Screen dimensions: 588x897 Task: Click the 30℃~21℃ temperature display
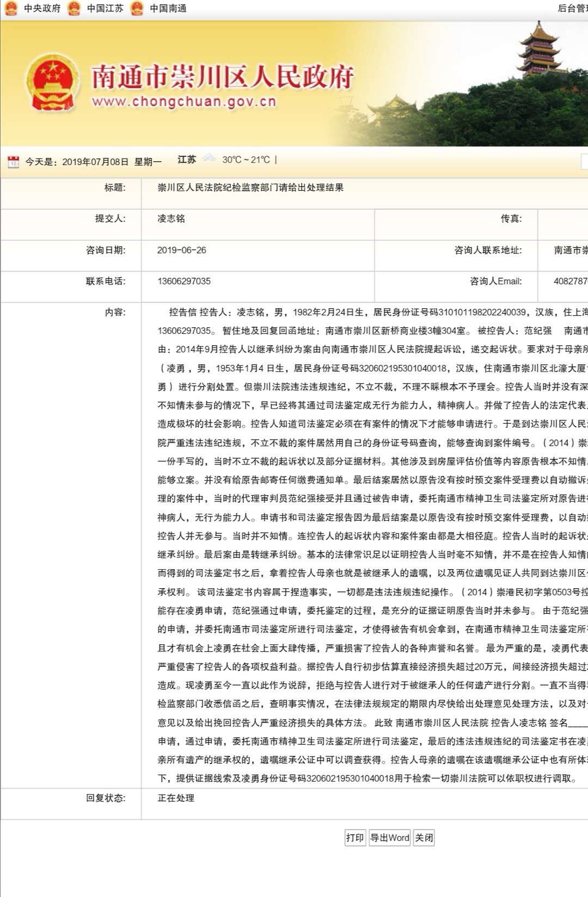[x=246, y=160]
